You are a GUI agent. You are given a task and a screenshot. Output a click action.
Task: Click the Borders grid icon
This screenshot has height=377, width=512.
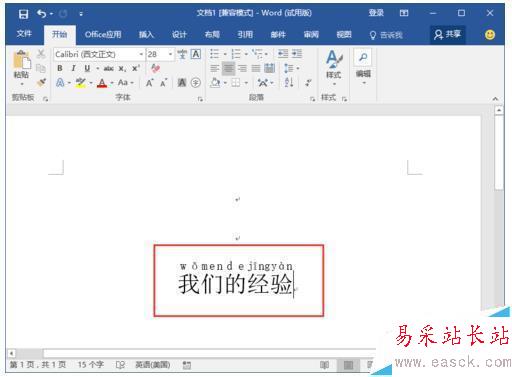point(236,82)
